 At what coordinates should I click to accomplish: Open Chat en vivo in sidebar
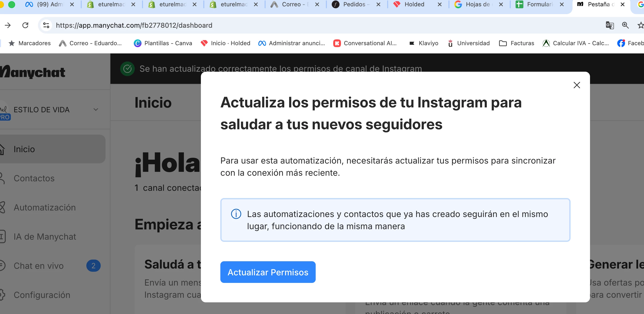coord(39,266)
